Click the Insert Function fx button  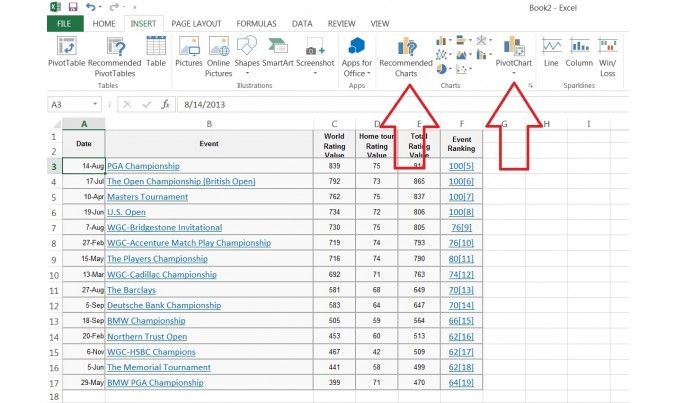pos(165,104)
